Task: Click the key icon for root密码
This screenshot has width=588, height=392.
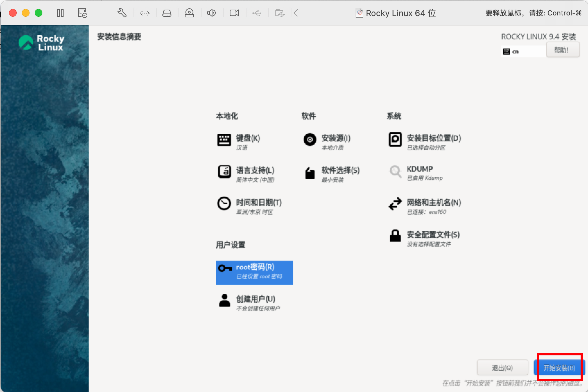Action: coord(225,268)
